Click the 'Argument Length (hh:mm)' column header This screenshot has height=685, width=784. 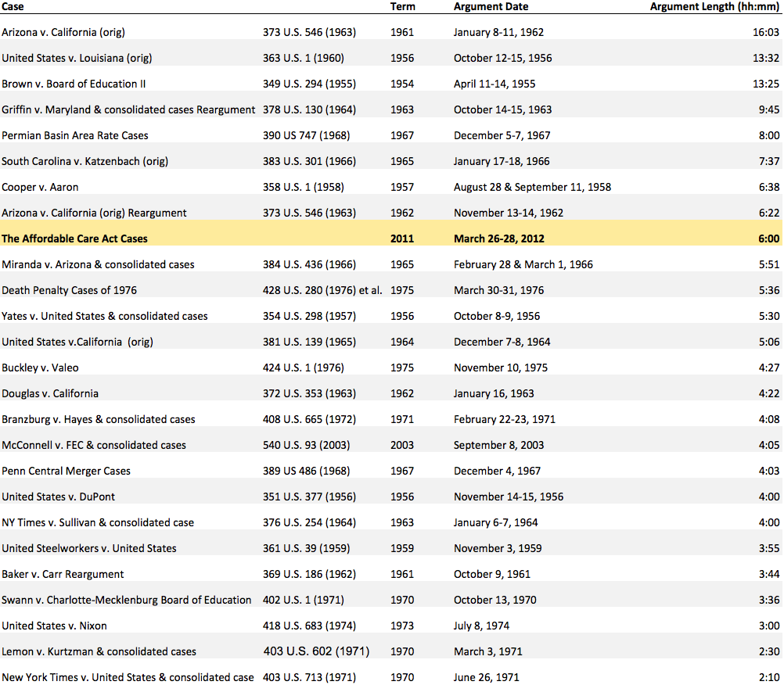(714, 6)
